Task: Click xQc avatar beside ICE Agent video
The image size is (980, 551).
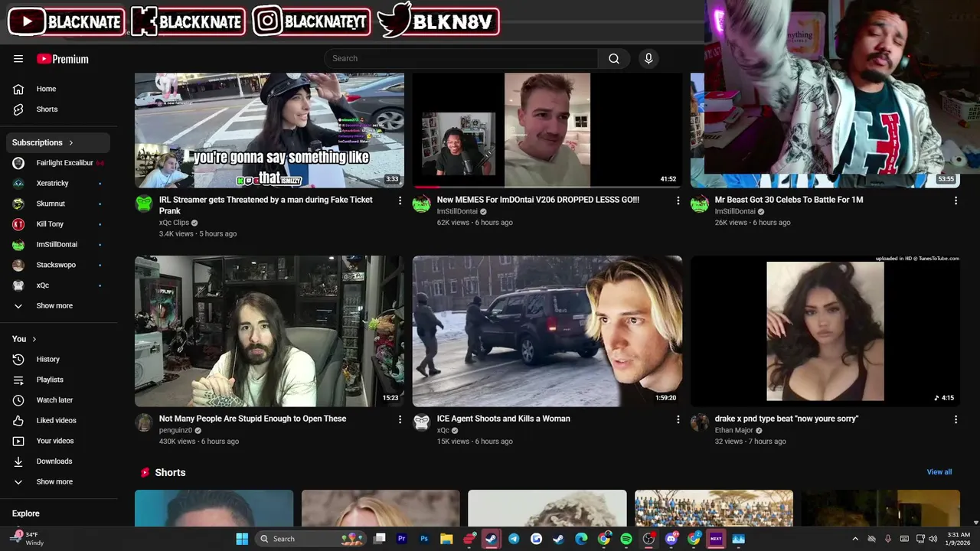Action: coord(422,422)
